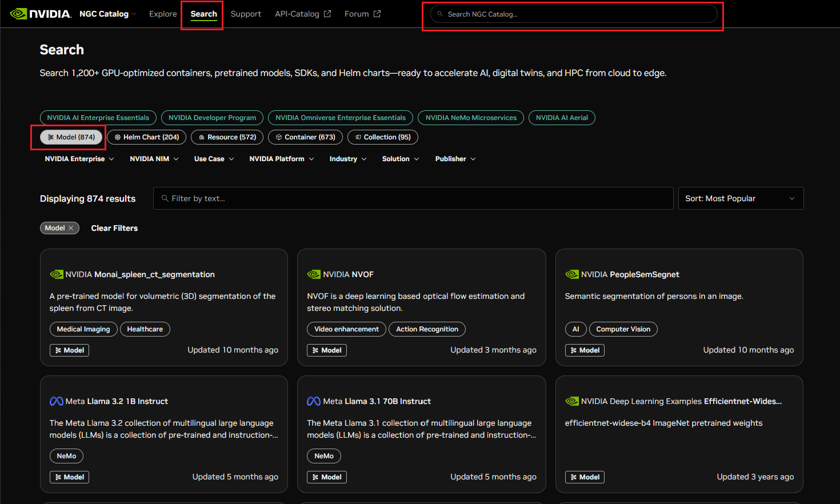840x504 pixels.
Task: Click the NVIDIA logo on PeopleSemSegnet card
Action: pos(572,274)
